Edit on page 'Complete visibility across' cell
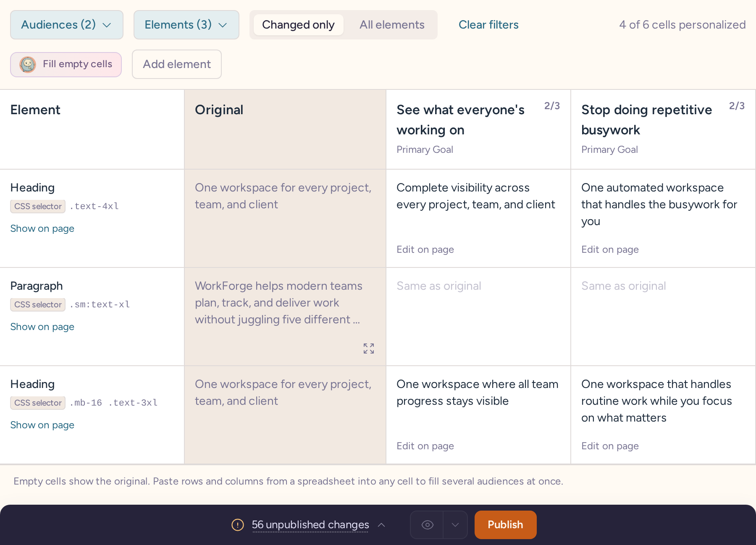Screen dimensions: 756x545 [x=425, y=249]
